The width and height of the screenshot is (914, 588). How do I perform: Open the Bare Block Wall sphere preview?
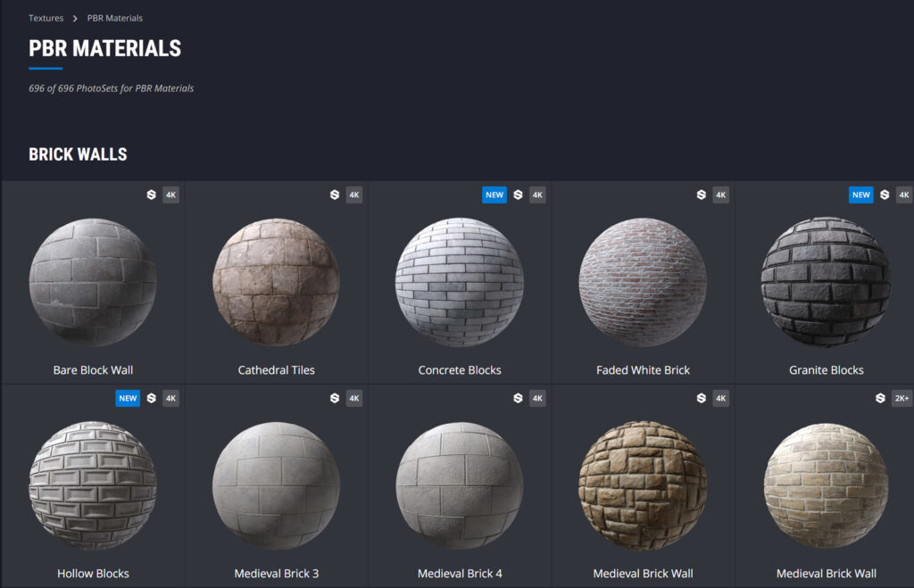click(x=93, y=282)
